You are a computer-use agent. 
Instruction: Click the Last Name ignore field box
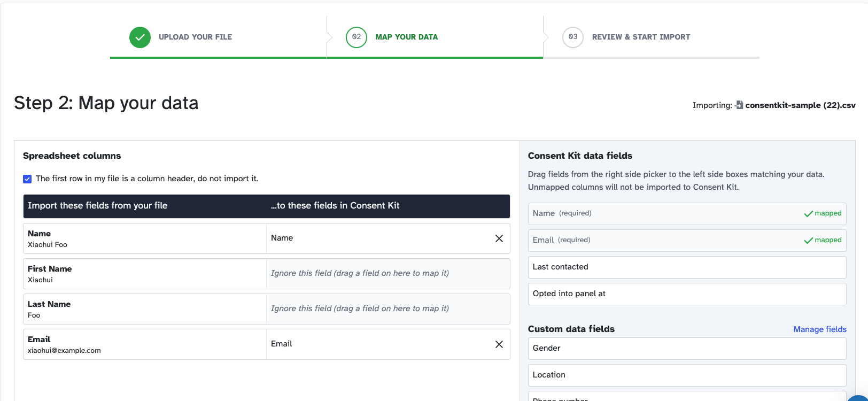[387, 309]
